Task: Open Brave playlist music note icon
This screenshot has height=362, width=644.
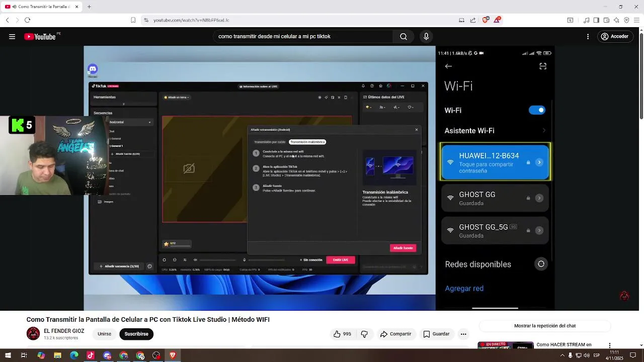Action: point(586,20)
